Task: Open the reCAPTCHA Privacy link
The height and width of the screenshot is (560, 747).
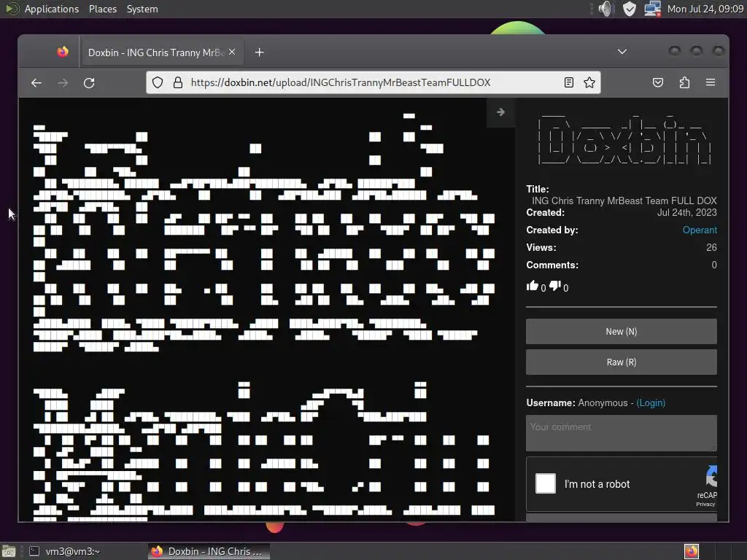Action: pyautogui.click(x=705, y=505)
